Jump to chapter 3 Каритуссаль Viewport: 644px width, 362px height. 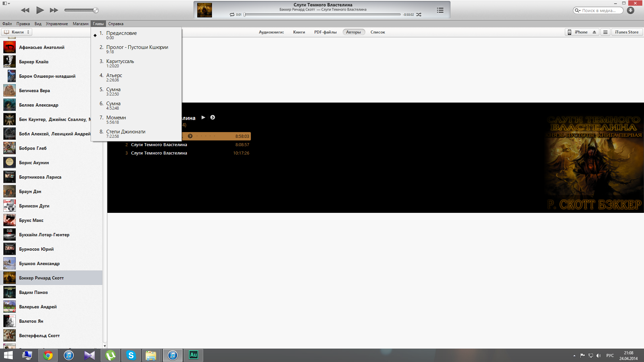(136, 63)
